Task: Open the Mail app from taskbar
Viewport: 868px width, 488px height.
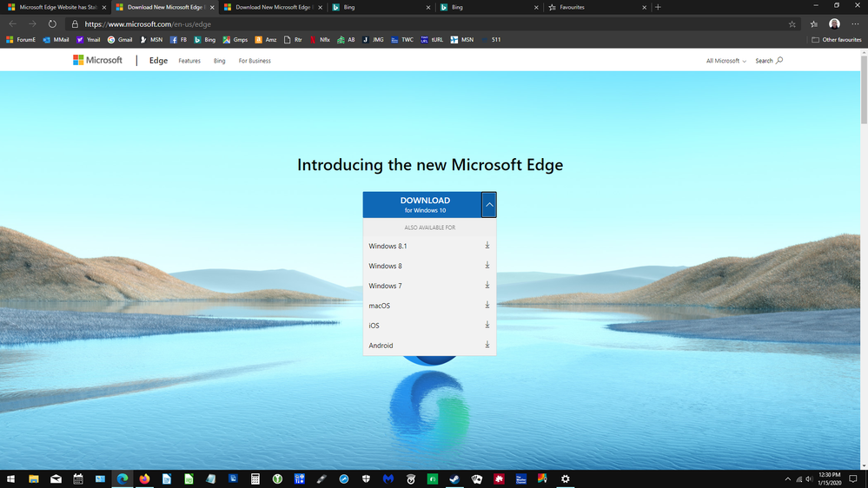Action: tap(56, 478)
